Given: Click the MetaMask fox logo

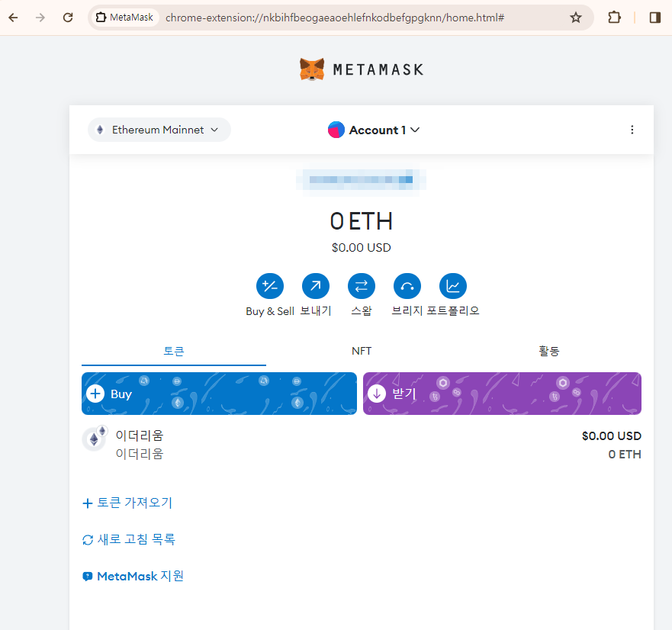Looking at the screenshot, I should (312, 69).
